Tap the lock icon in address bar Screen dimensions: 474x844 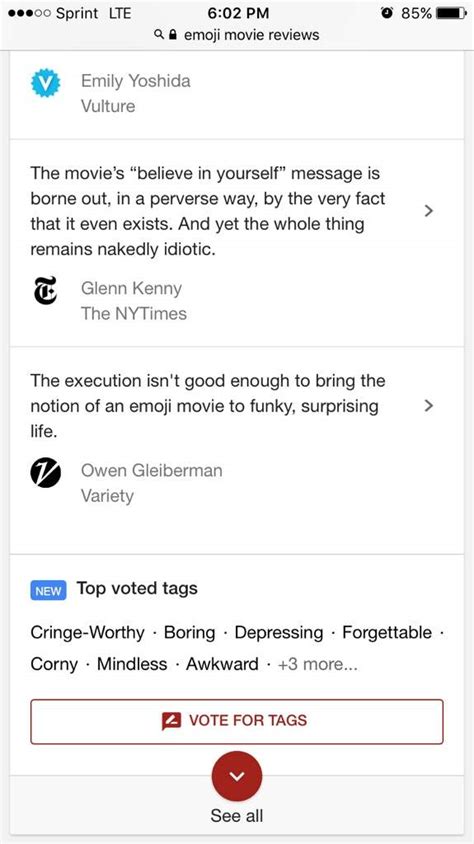(x=173, y=35)
